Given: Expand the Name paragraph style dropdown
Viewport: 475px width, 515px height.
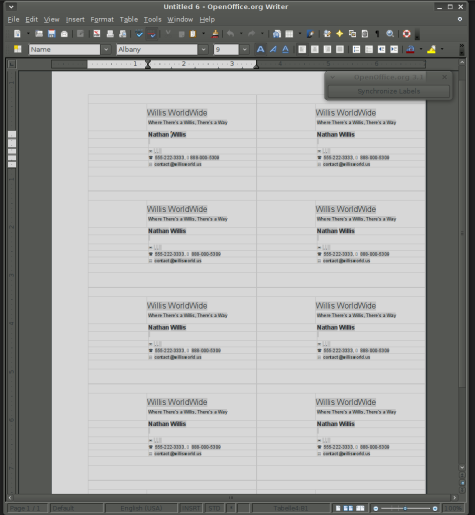Looking at the screenshot, I should pos(106,49).
